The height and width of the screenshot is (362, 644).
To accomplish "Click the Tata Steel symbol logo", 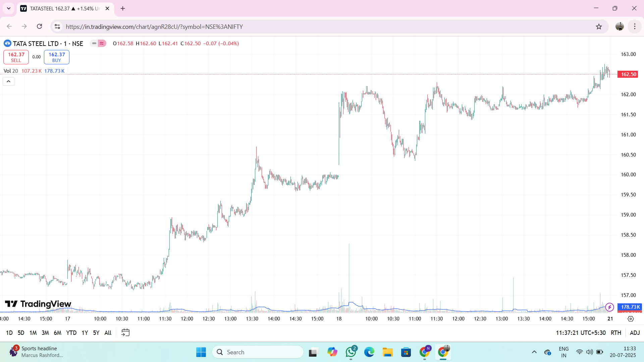I will coord(7,44).
